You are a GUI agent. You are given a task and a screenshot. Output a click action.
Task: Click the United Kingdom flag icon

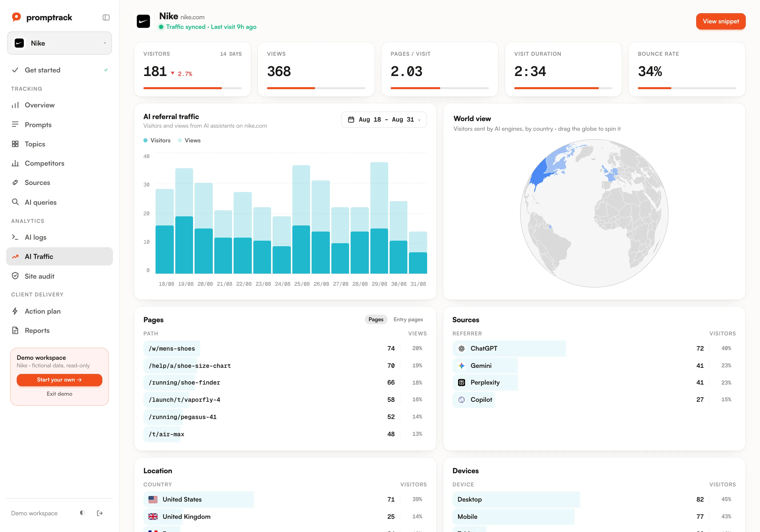click(153, 517)
